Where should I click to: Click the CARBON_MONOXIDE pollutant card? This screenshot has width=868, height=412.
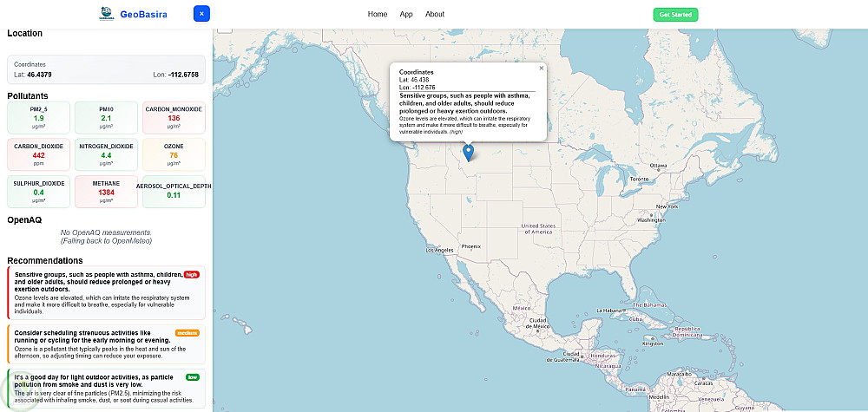pyautogui.click(x=174, y=117)
